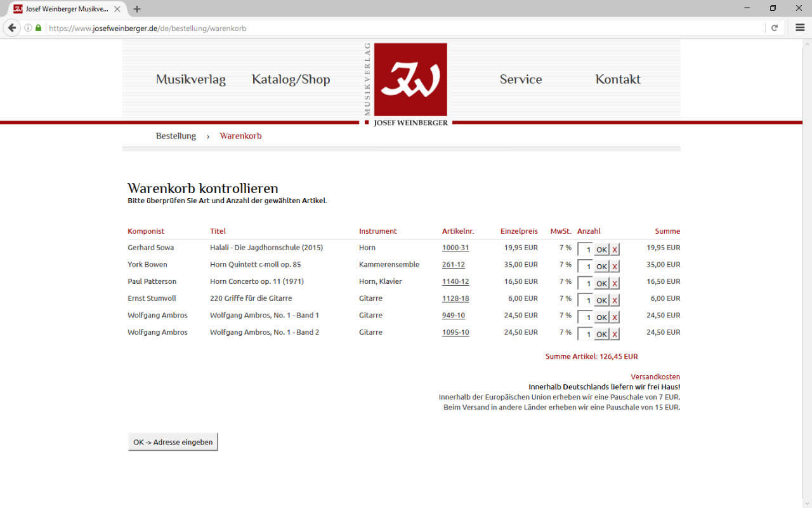Click the site information icon in address bar

(28, 28)
